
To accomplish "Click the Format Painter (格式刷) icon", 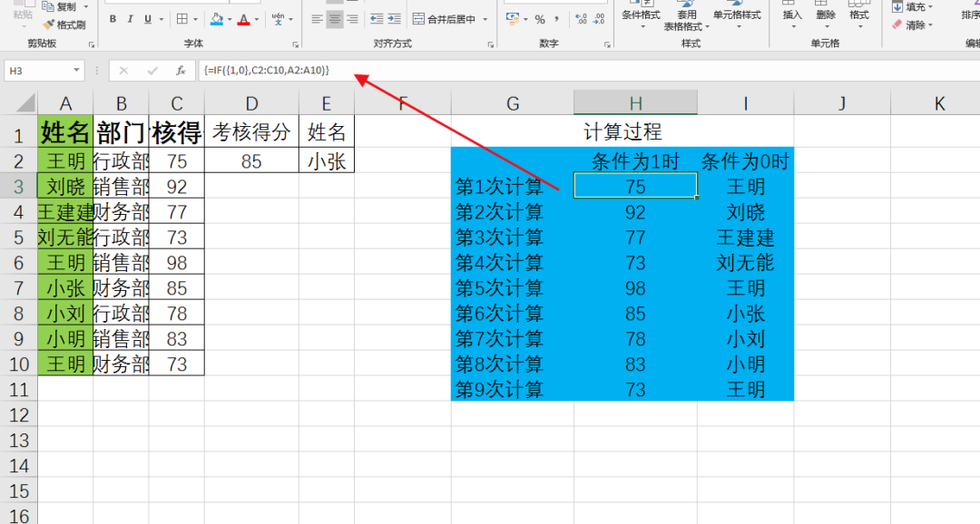I will pos(64,24).
